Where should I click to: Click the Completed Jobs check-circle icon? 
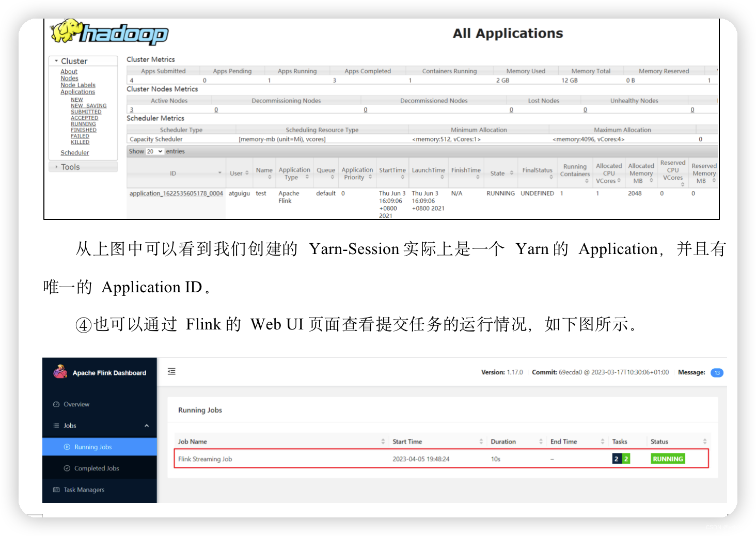[x=67, y=468]
